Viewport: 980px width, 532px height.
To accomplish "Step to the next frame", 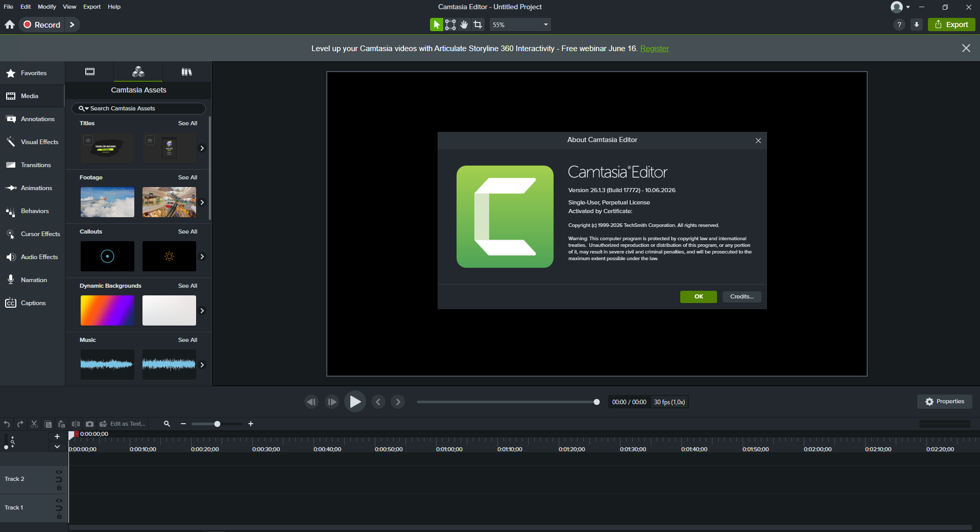I will point(332,402).
